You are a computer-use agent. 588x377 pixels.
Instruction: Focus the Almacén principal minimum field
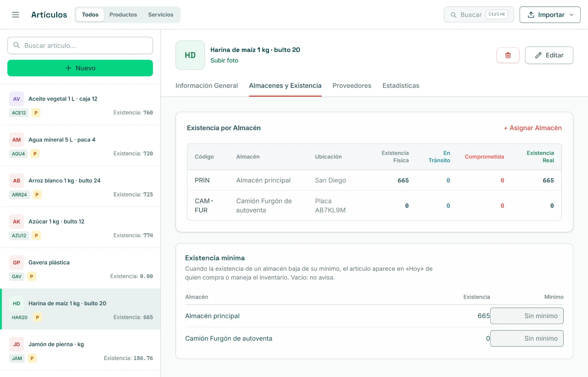(527, 316)
